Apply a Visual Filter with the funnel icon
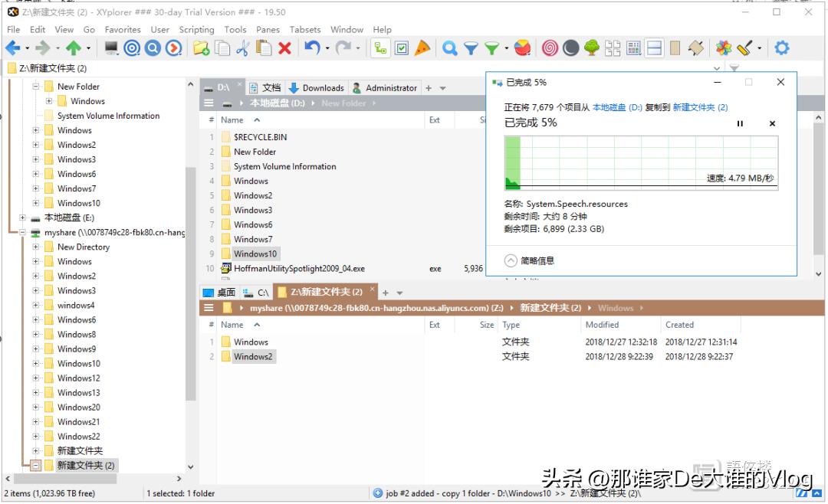This screenshot has width=828, height=504. pos(472,47)
